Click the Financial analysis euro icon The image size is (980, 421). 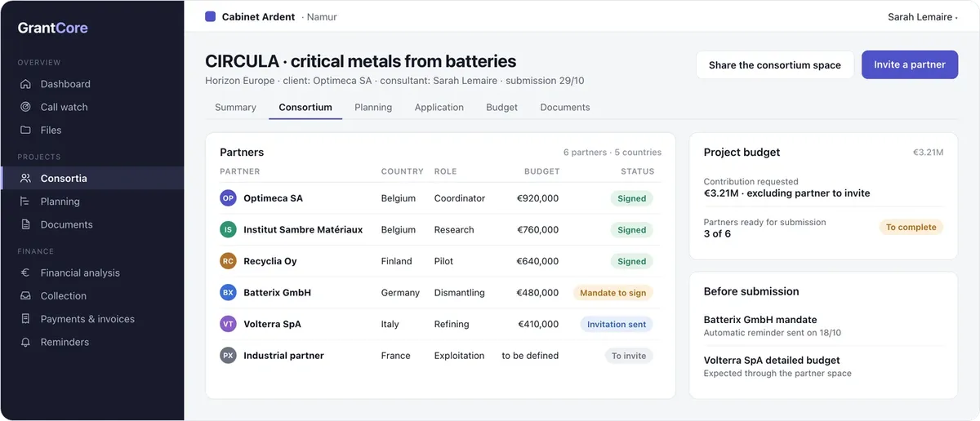pos(25,273)
